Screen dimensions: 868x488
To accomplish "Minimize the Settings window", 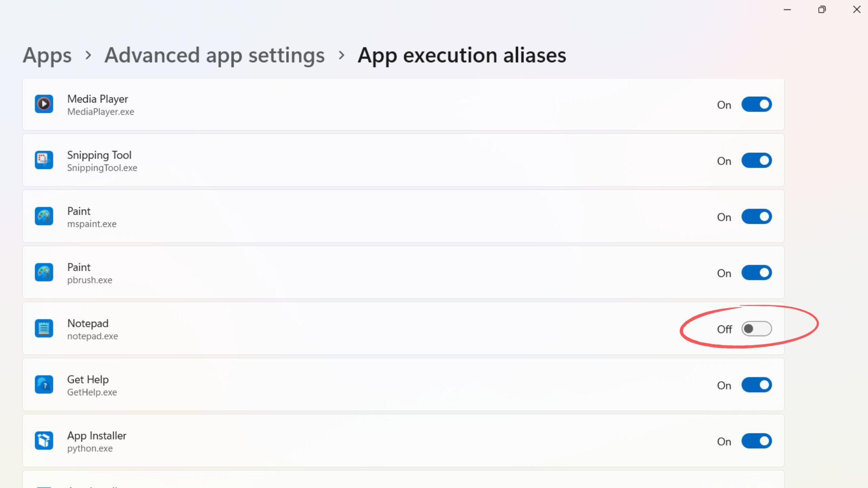I will coord(787,9).
